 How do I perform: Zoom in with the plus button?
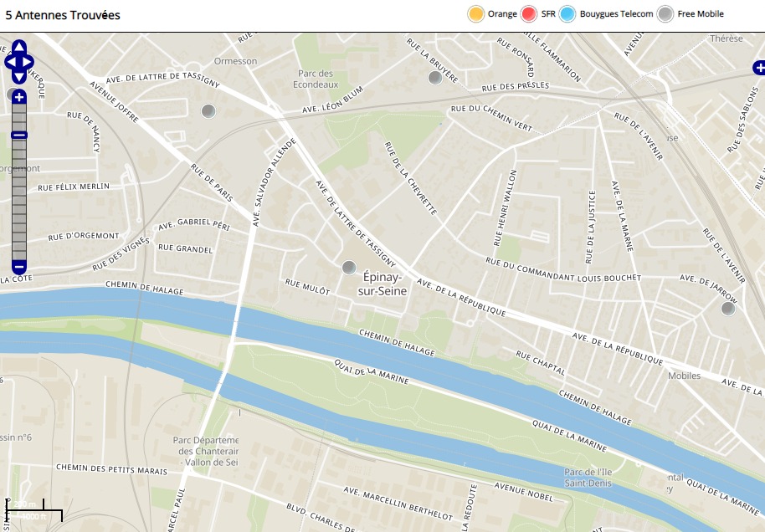18,98
